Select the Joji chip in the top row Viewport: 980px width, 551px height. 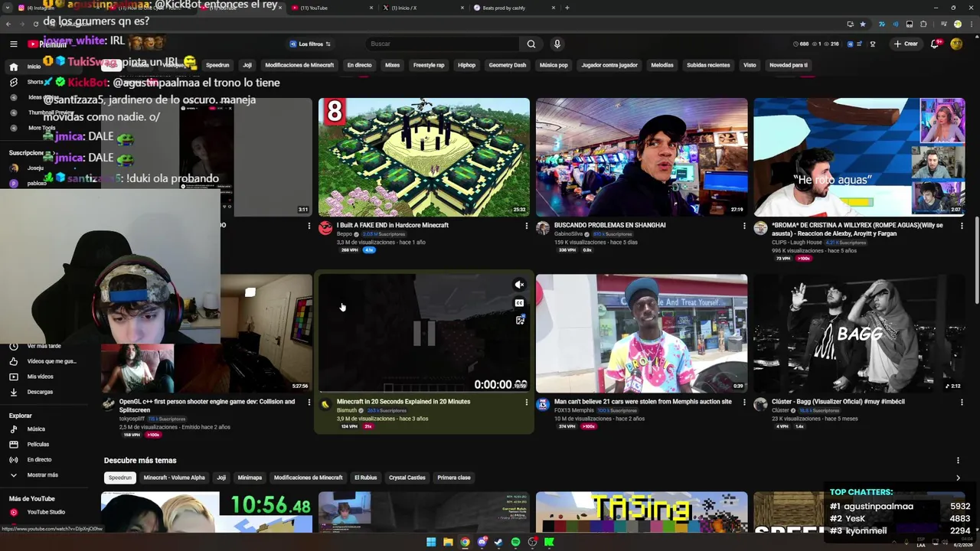[247, 65]
